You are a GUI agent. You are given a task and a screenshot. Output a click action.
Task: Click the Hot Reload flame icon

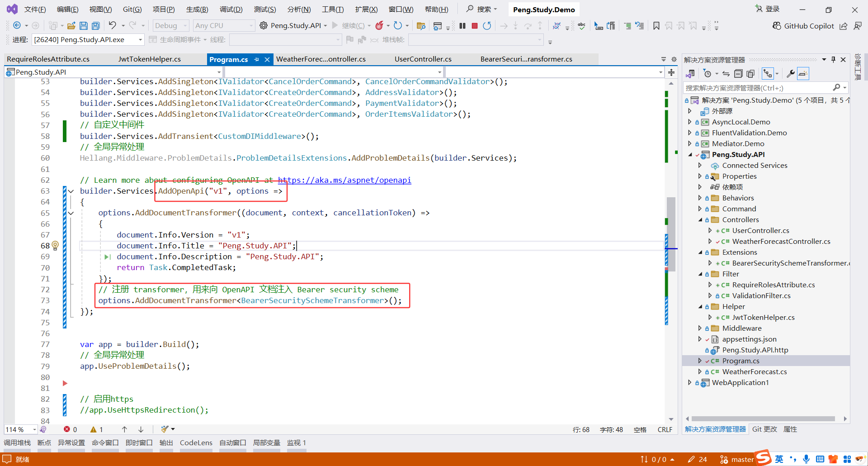coord(379,25)
